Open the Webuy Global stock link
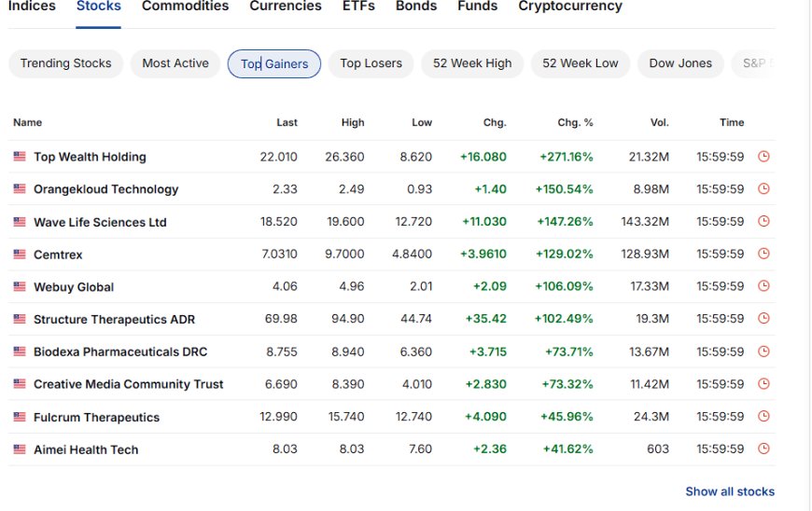 point(74,287)
